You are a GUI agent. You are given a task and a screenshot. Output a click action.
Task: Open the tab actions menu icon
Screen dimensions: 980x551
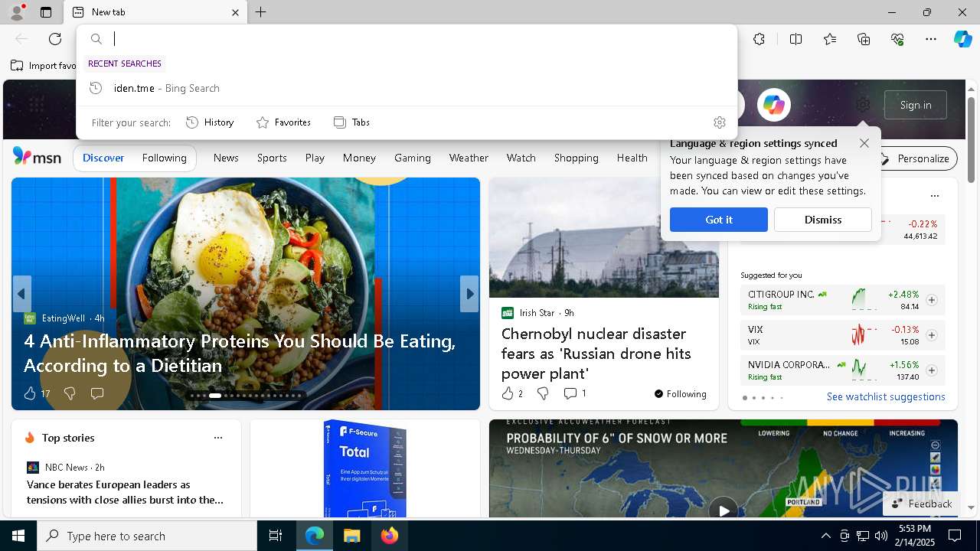click(x=46, y=12)
